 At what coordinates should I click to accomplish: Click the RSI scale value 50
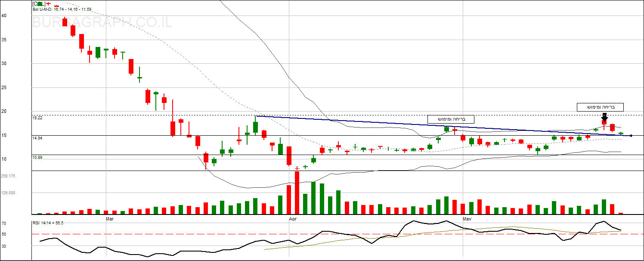(3, 234)
